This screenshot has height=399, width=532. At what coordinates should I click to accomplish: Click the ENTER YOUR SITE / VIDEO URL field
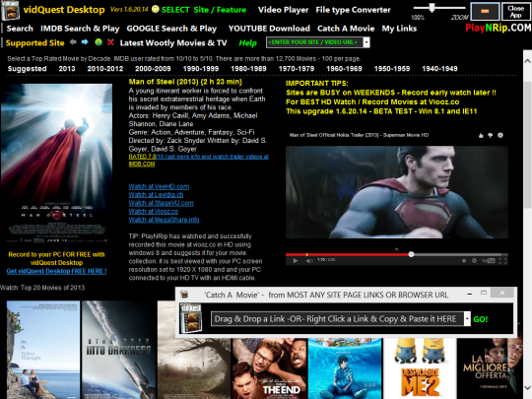coord(314,42)
